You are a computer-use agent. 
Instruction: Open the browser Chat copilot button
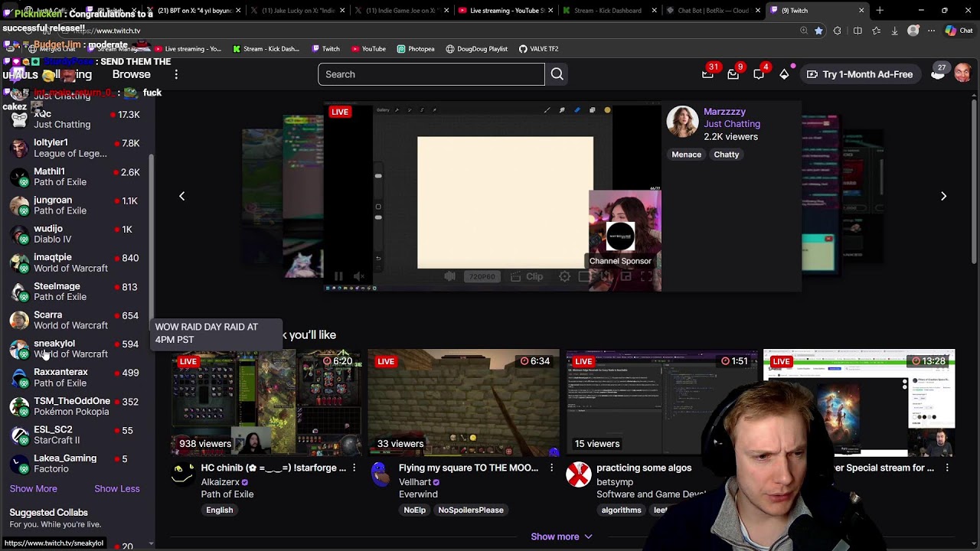pos(959,31)
